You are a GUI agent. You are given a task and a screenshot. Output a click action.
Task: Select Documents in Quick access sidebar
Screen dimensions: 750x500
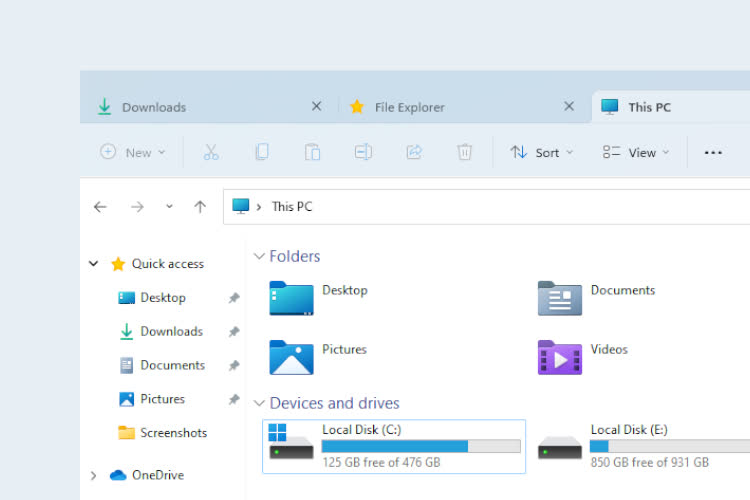tap(172, 366)
